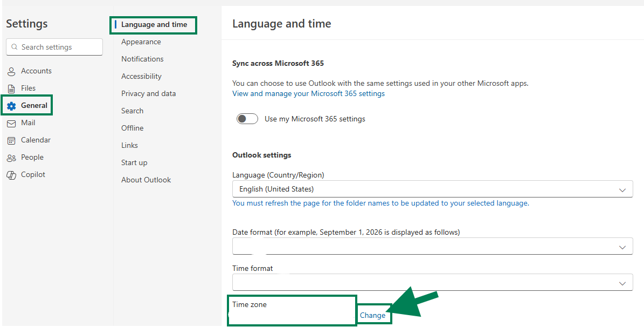This screenshot has height=327, width=644.
Task: Click the People category label
Action: (x=32, y=158)
